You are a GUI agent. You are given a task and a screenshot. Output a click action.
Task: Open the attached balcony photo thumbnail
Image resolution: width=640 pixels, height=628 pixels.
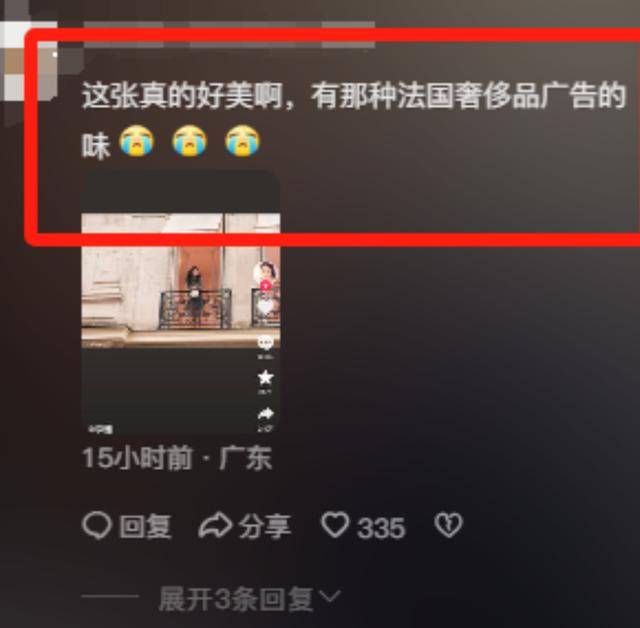181,302
